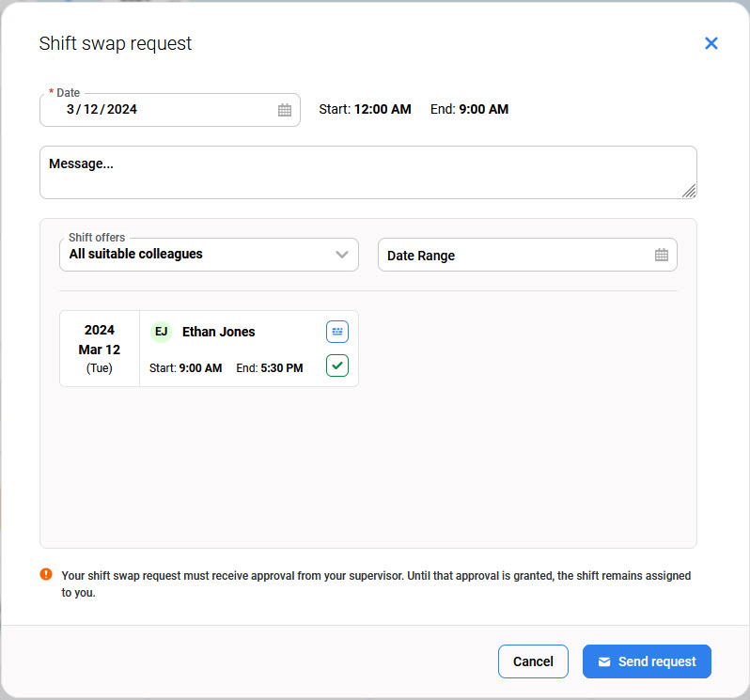The height and width of the screenshot is (700, 750).
Task: Click the Start 12:00 AM shift time
Action: [x=365, y=110]
